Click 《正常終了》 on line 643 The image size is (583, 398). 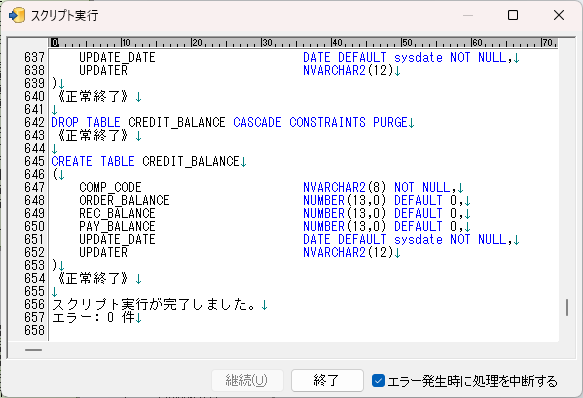click(93, 135)
